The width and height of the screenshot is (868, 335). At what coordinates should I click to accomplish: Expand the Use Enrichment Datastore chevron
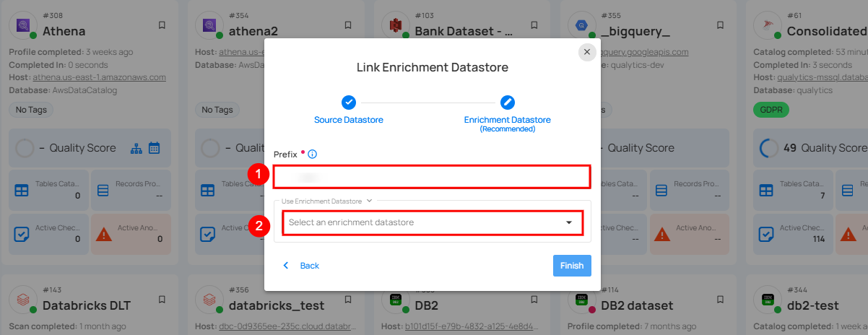point(370,201)
